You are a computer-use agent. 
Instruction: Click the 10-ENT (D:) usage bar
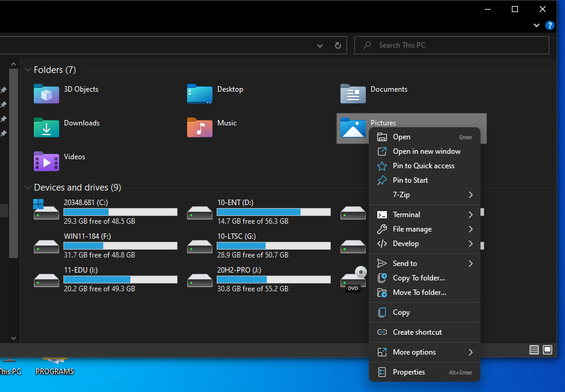click(x=274, y=212)
